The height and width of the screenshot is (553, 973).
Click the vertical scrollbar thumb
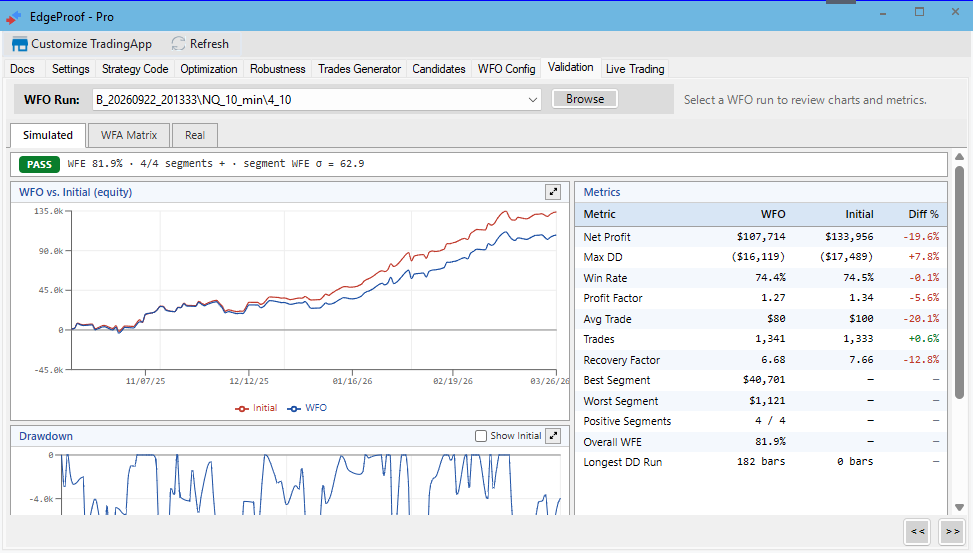pos(959,281)
